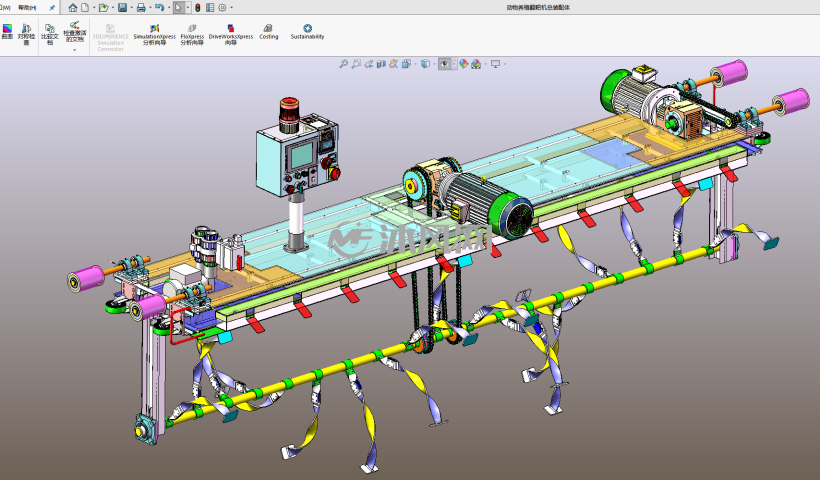Launch Symmetry Check (对称检查)
This screenshot has width=820, height=480.
point(26,33)
